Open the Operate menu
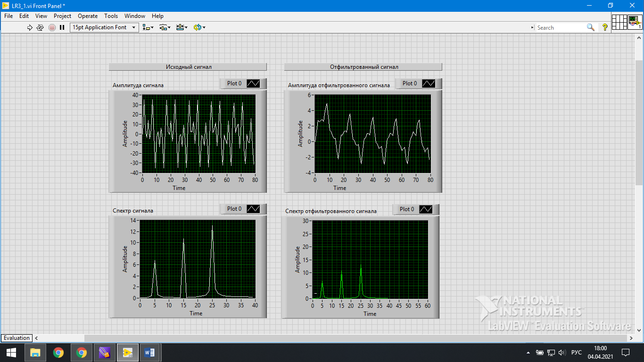 point(88,16)
